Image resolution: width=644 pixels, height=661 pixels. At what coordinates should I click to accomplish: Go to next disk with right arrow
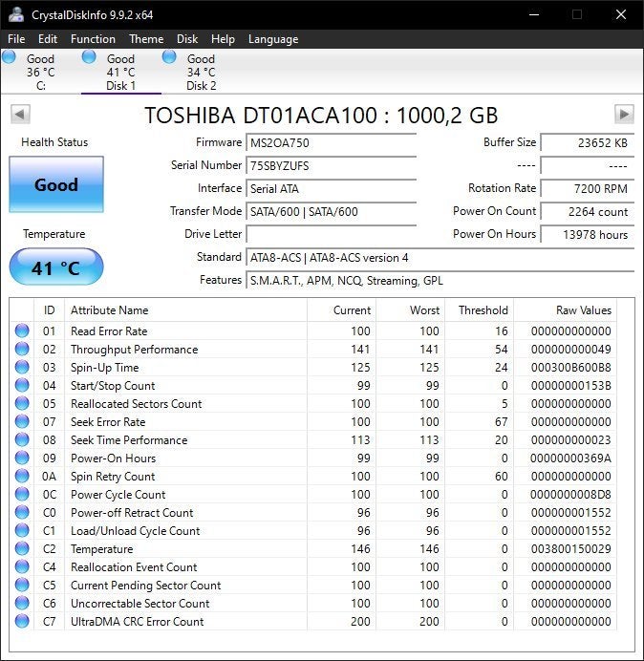coord(624,115)
